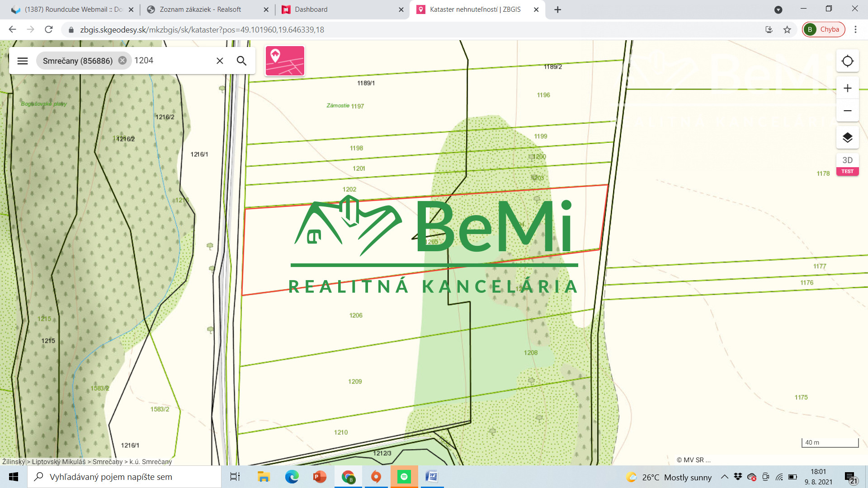Go back in browser history
The width and height of the screenshot is (868, 488).
(12, 29)
